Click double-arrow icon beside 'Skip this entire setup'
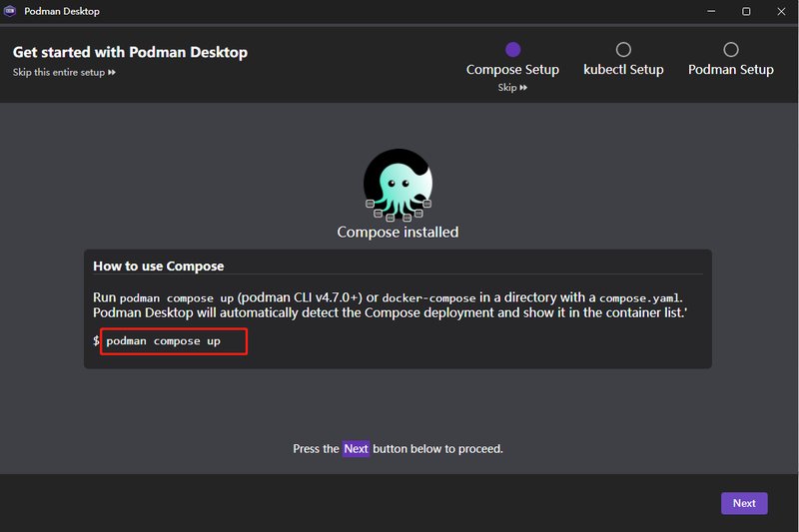Screen dimensions: 799x532 (x=112, y=73)
